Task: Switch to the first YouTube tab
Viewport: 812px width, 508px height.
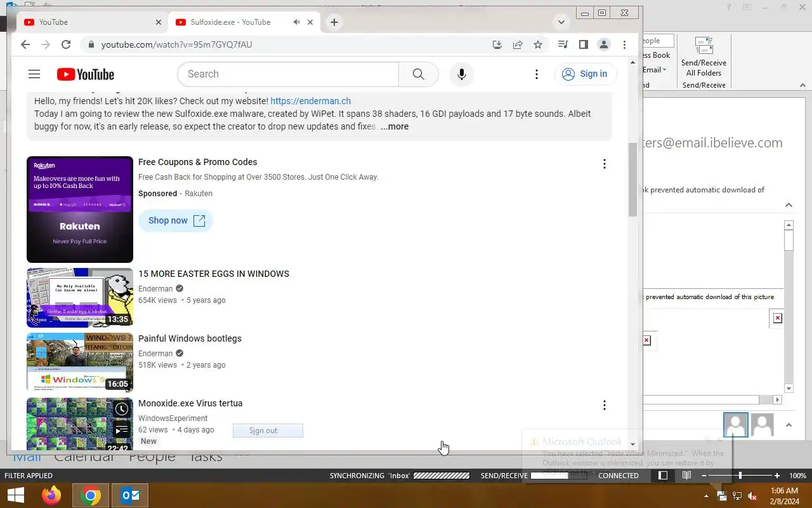Action: [92, 22]
